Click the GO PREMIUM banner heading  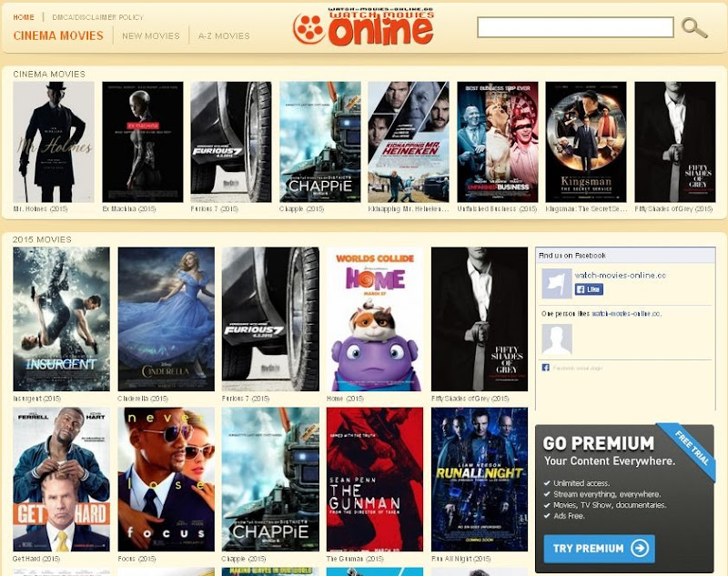pos(599,443)
